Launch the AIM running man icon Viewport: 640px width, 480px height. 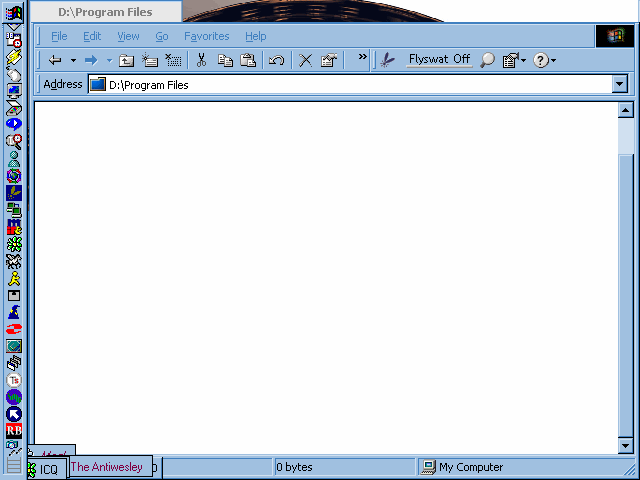point(14,278)
